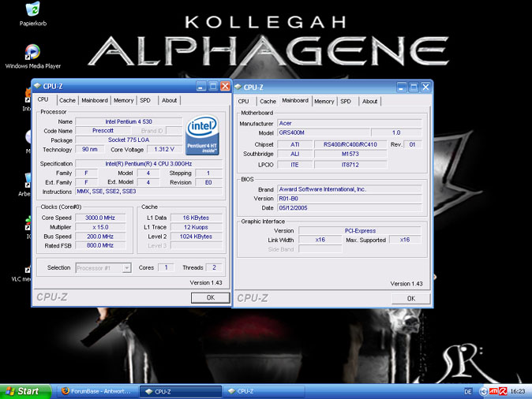Open the Processor #1 selection dropdown
Viewport: 532px width, 399px height.
point(126,268)
